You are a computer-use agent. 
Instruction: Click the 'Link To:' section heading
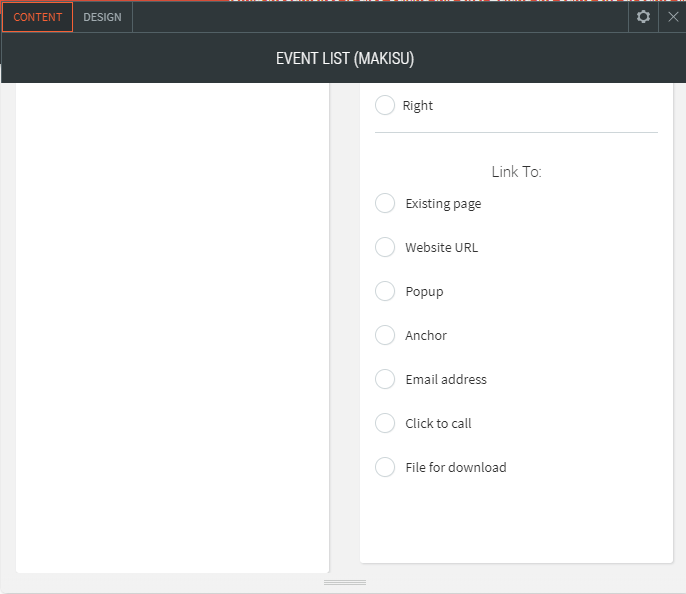pos(516,172)
